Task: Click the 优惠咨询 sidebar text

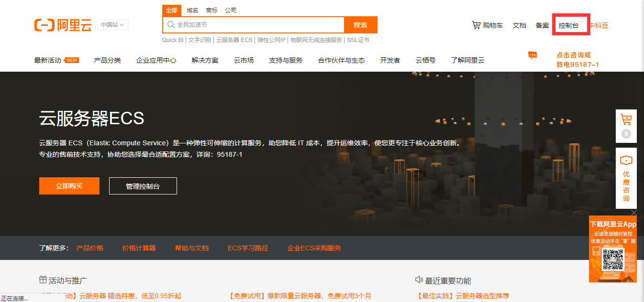Action: (x=626, y=186)
